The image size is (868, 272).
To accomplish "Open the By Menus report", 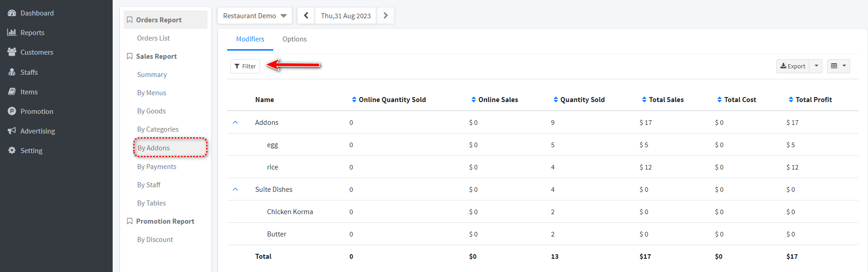I will click(x=151, y=93).
